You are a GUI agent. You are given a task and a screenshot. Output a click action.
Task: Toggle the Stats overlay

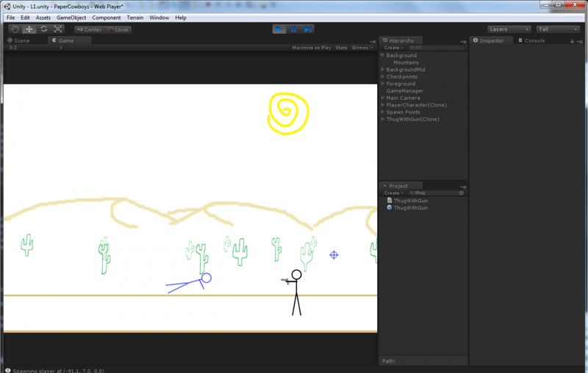tap(341, 48)
